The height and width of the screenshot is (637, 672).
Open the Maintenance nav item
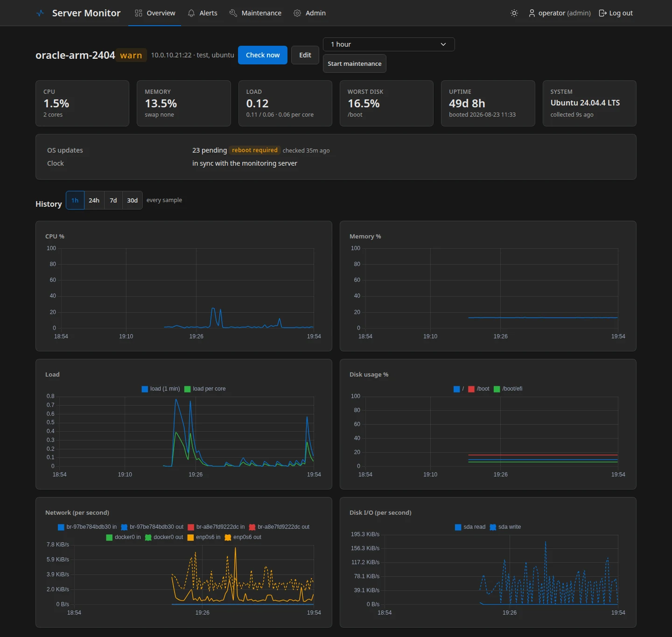click(255, 13)
